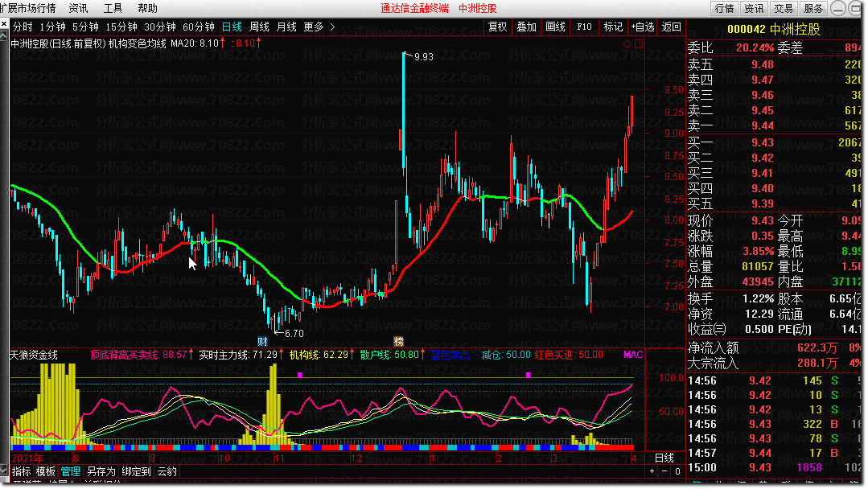This screenshot has width=868, height=489.
Task: Switch to the 周线 weekly chart
Action: 259,27
